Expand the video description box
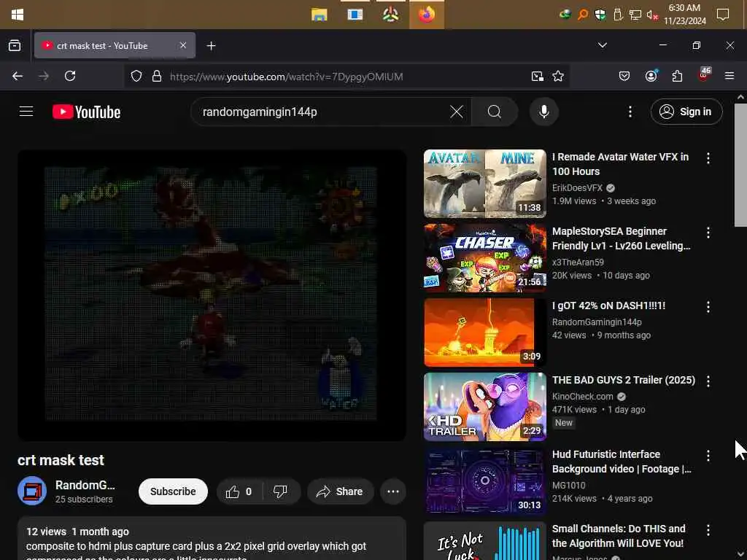The image size is (747, 560). [212, 539]
